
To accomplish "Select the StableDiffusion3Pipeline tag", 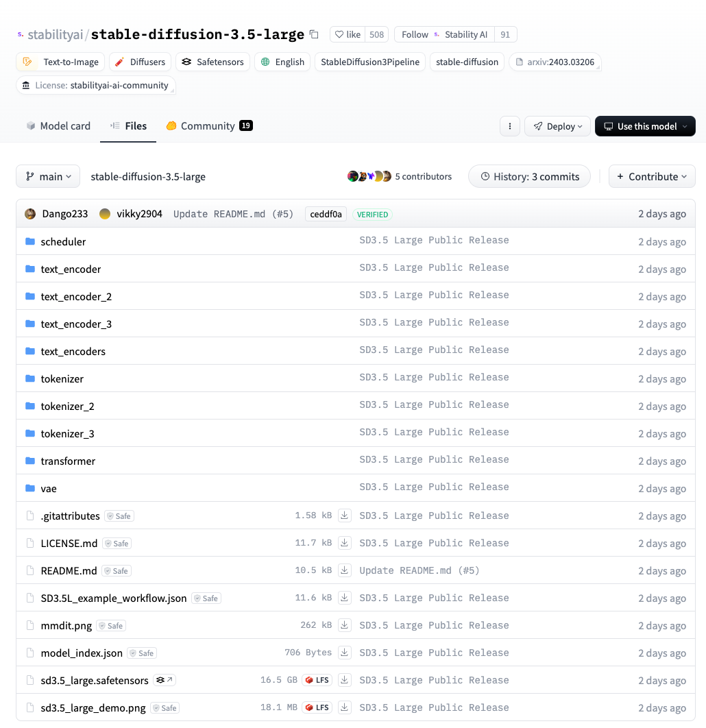I will tap(370, 62).
